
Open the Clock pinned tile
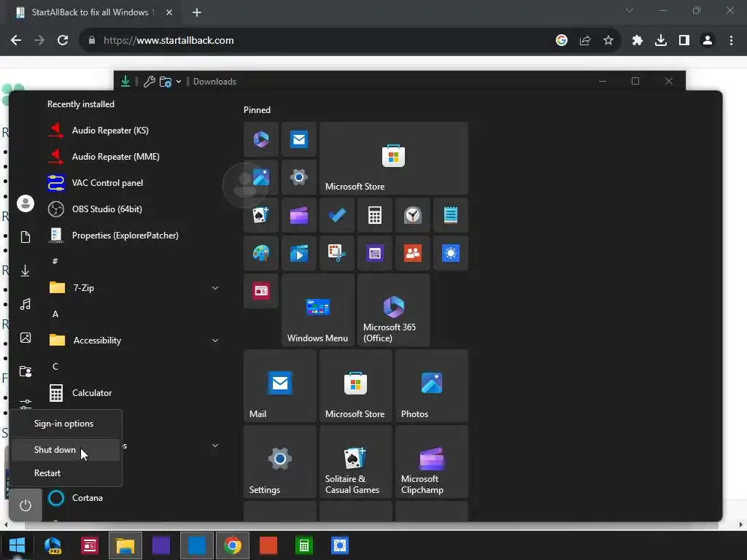click(413, 215)
